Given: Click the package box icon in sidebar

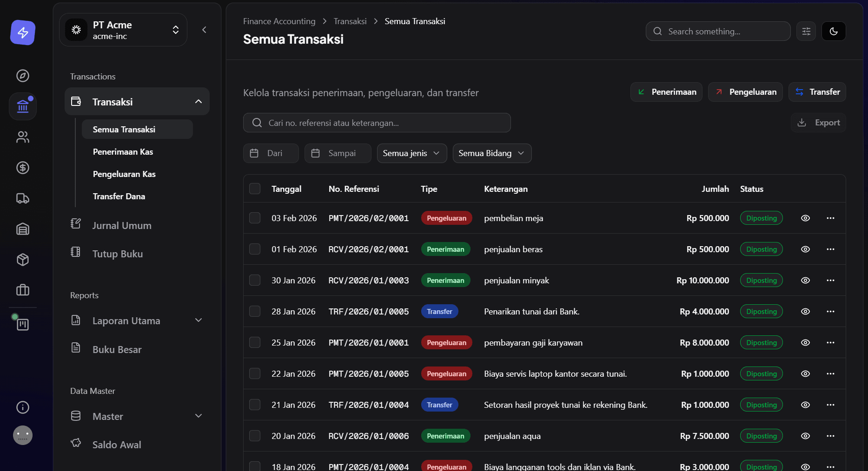Looking at the screenshot, I should 23,260.
